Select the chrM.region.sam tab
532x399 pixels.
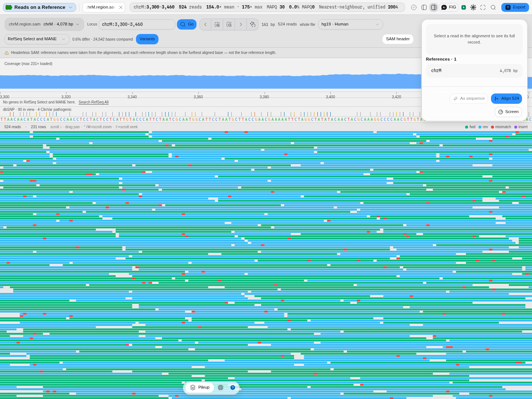tap(100, 7)
